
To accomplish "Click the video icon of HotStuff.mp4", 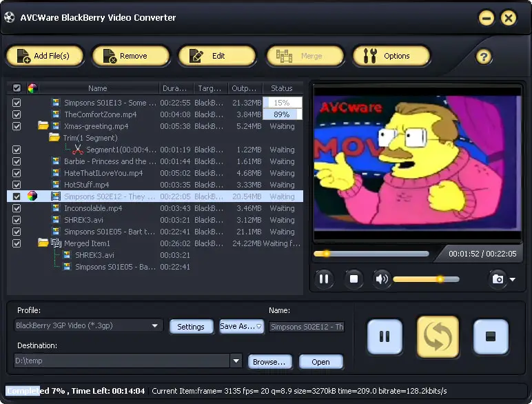I will tap(56, 184).
